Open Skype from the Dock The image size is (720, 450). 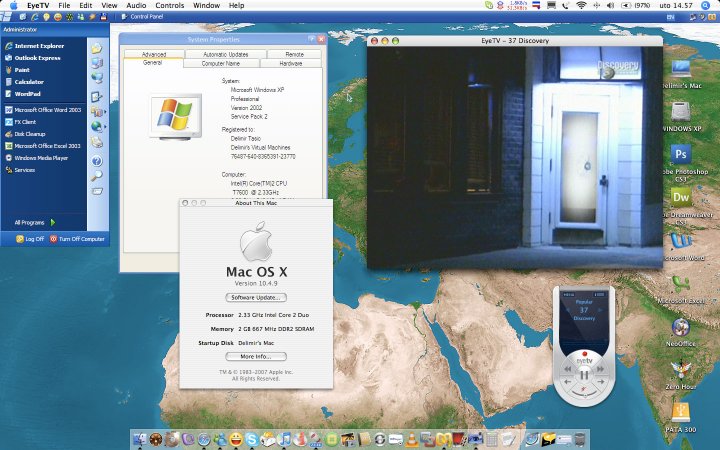(251, 439)
